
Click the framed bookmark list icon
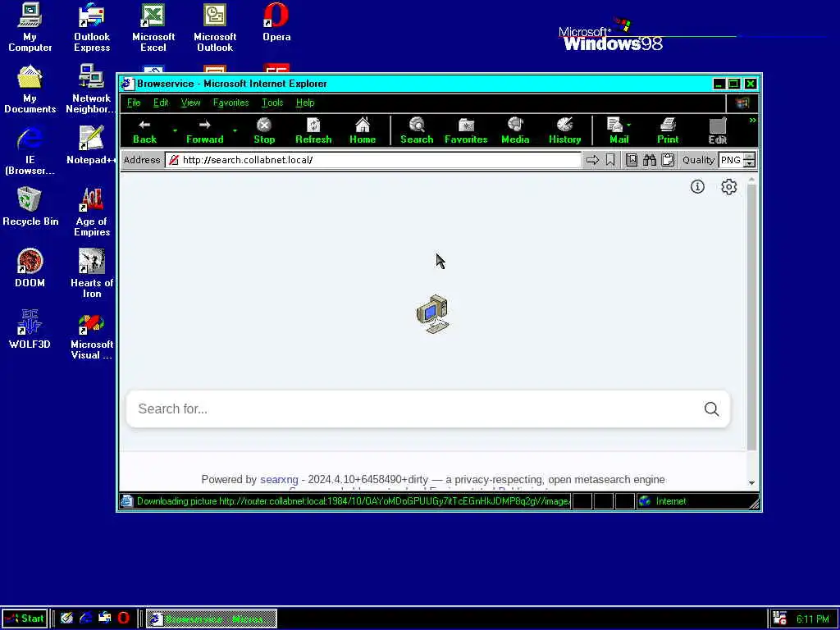click(x=632, y=160)
